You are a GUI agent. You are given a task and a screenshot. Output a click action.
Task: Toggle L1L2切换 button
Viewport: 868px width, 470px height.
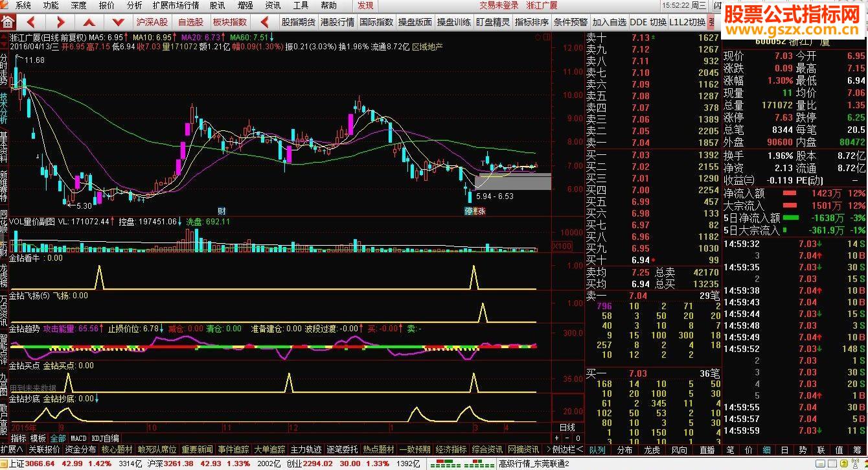(x=687, y=22)
